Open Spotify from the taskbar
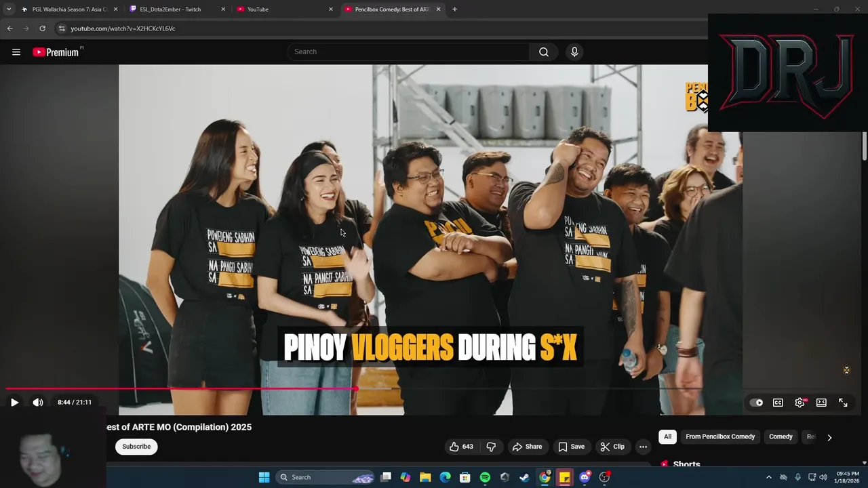The image size is (868, 488). point(485,477)
